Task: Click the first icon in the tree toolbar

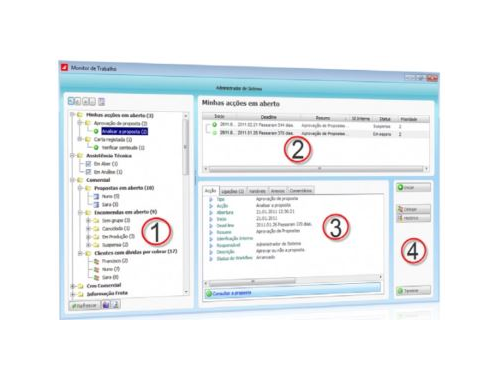Action: tap(71, 101)
